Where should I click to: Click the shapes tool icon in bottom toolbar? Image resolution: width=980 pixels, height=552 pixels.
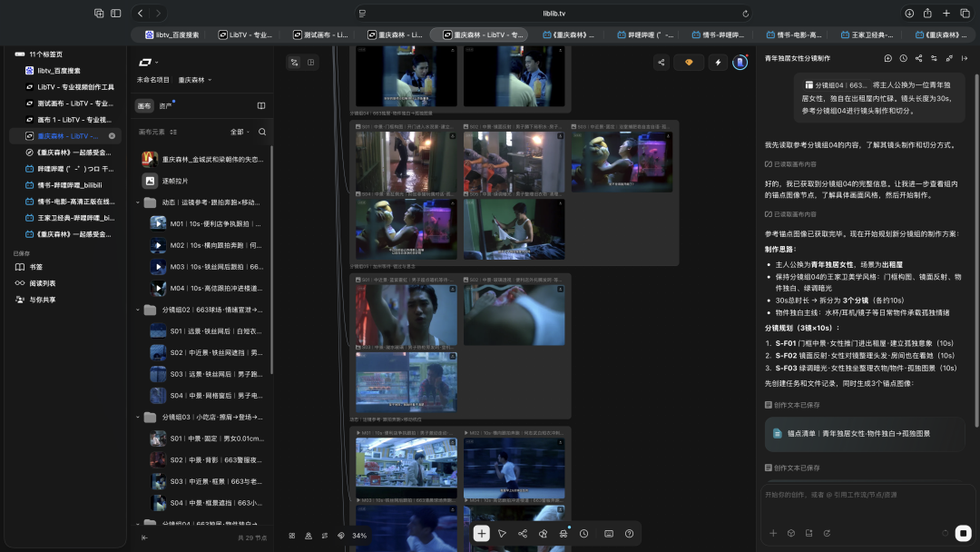click(544, 533)
